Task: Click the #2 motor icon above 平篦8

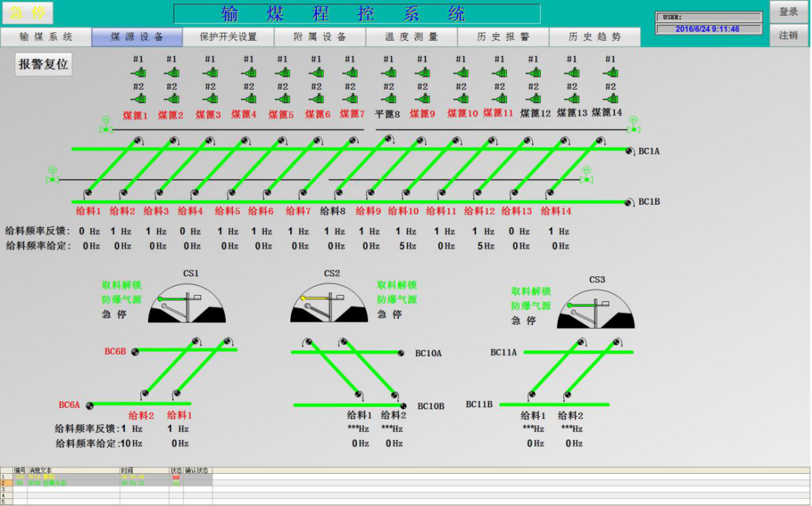Action: pos(388,98)
